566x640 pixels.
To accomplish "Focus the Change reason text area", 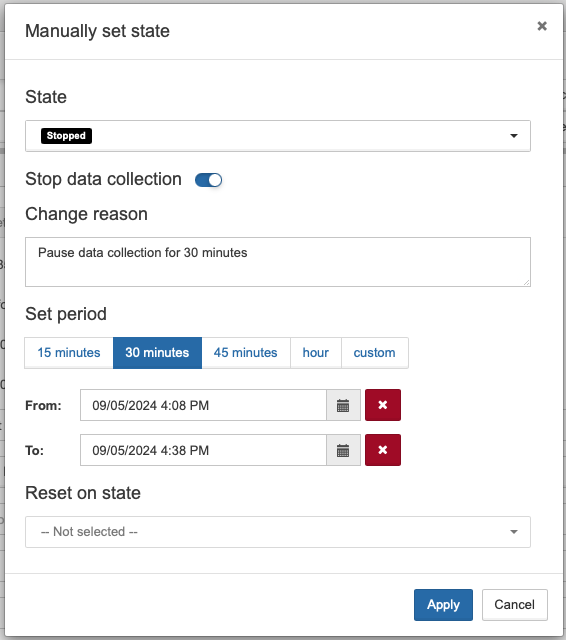I will click(278, 262).
